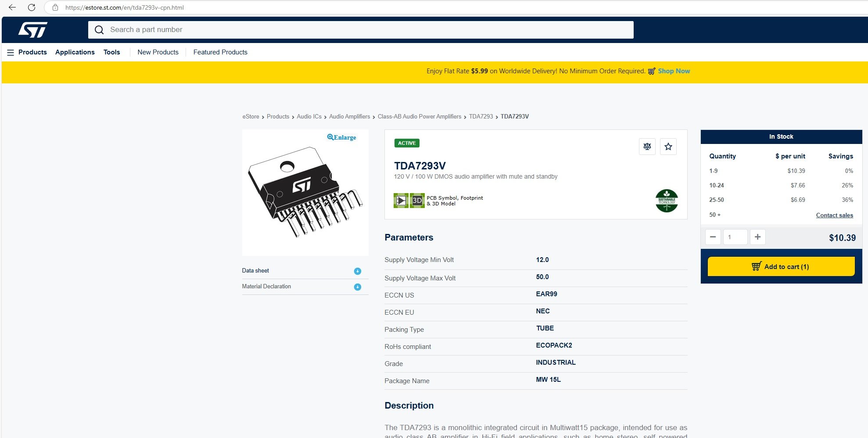
Task: Click Class-AB Audio Power Amplifiers breadcrumb
Action: coord(420,117)
